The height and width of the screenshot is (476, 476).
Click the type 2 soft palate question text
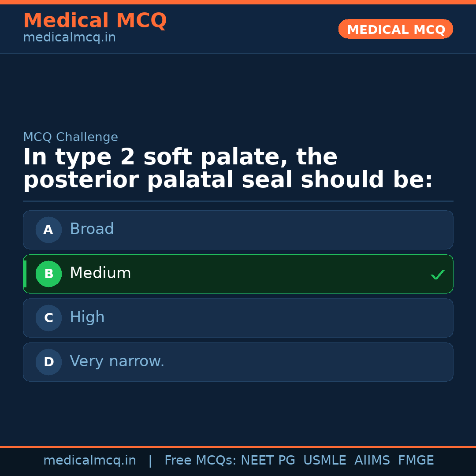click(x=228, y=169)
